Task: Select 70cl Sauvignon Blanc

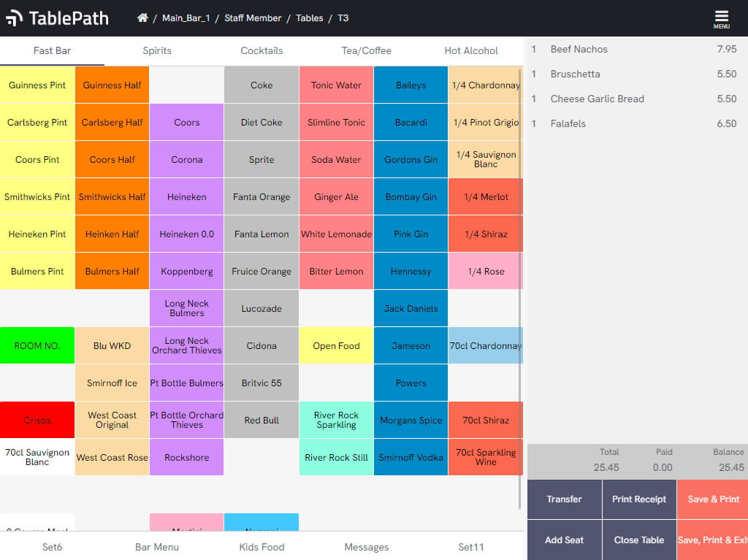Action: (x=37, y=457)
